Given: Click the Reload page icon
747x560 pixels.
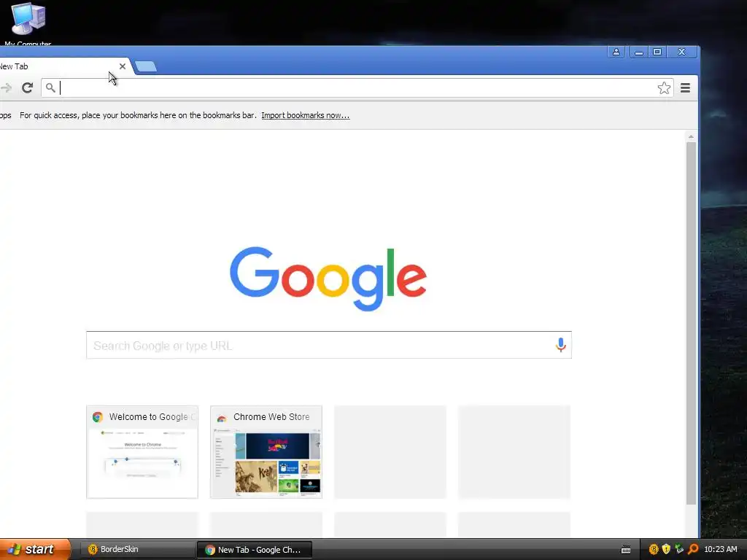Looking at the screenshot, I should click(x=27, y=87).
